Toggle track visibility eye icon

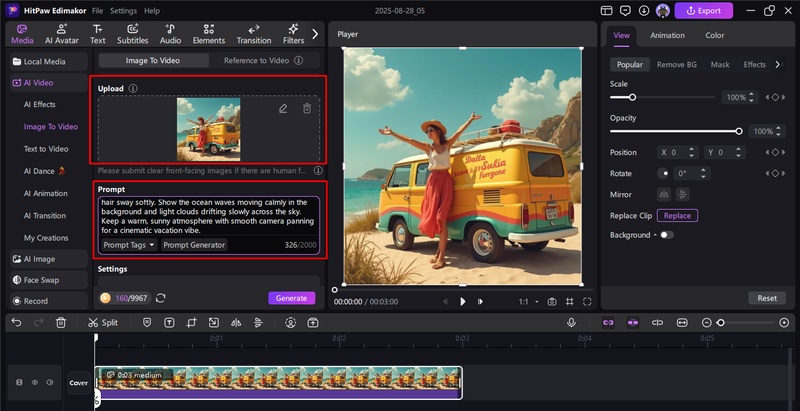pos(35,382)
